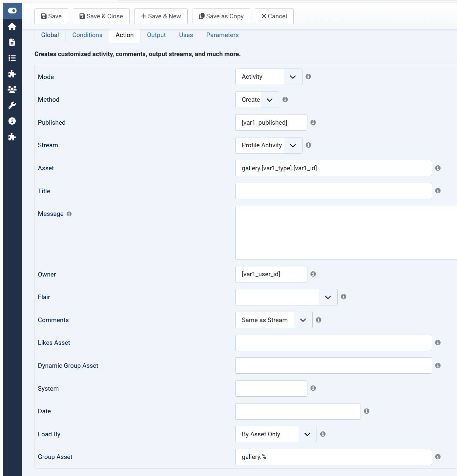Click the info icon next to Message label
Viewport: 457px width, 476px height.
[x=69, y=214]
